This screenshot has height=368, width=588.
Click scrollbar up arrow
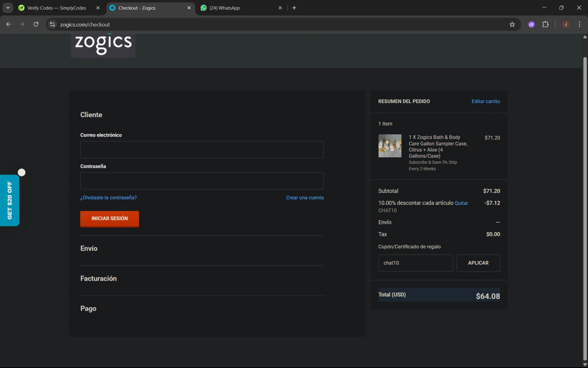point(585,37)
